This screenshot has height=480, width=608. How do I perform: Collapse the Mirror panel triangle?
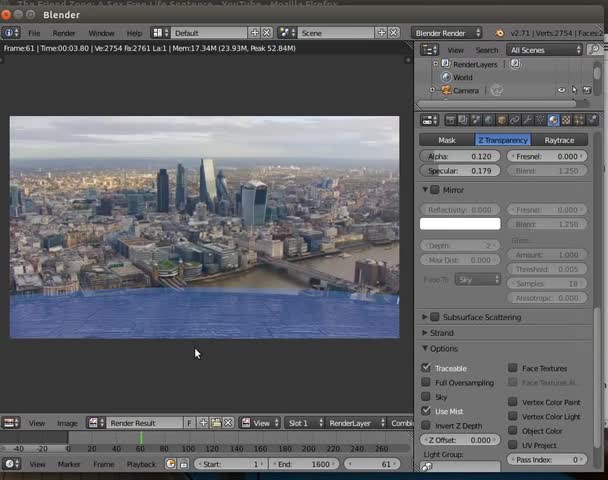tap(425, 190)
